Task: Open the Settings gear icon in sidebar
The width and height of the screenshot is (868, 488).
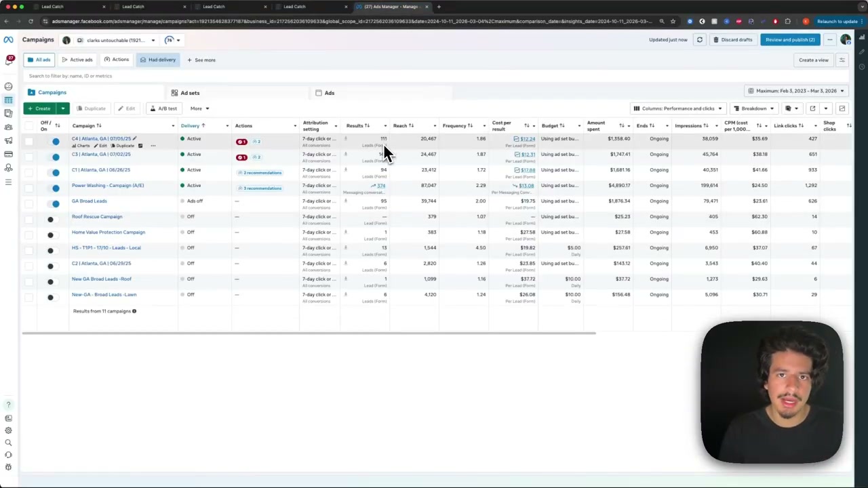Action: (x=8, y=430)
